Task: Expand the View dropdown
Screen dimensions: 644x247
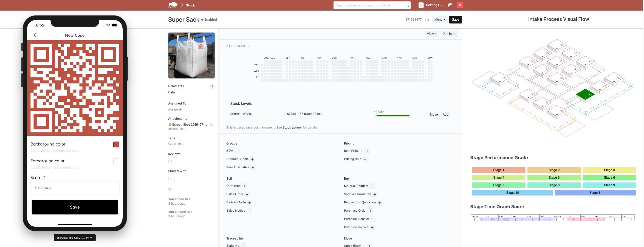Action: click(431, 34)
